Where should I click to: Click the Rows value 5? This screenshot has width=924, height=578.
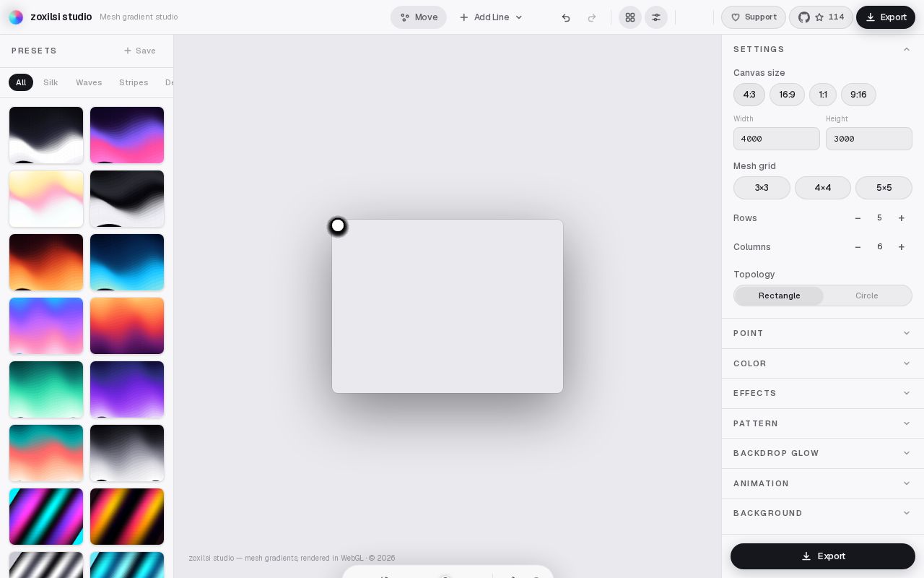[879, 218]
